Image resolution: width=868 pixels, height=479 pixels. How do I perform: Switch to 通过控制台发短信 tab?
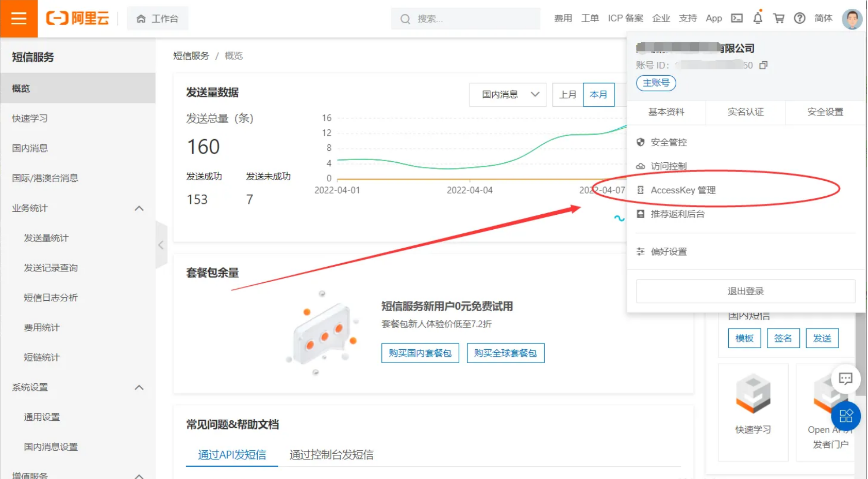point(331,455)
